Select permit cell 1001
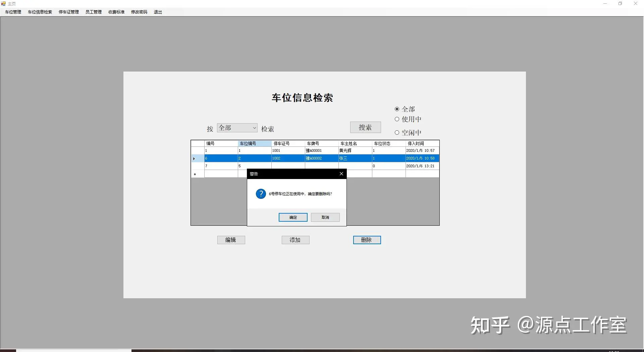This screenshot has width=644, height=352. click(288, 151)
